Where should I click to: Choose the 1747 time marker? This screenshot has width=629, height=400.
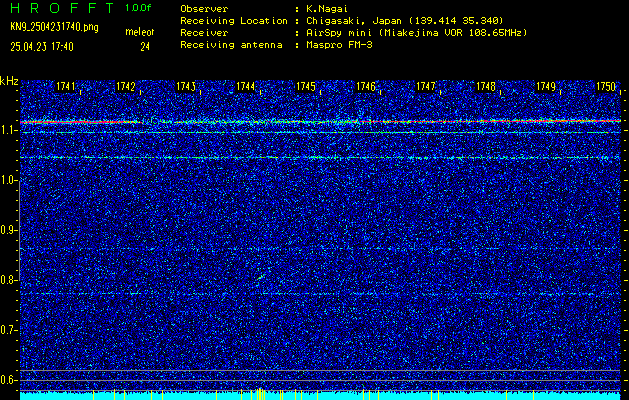[426, 86]
